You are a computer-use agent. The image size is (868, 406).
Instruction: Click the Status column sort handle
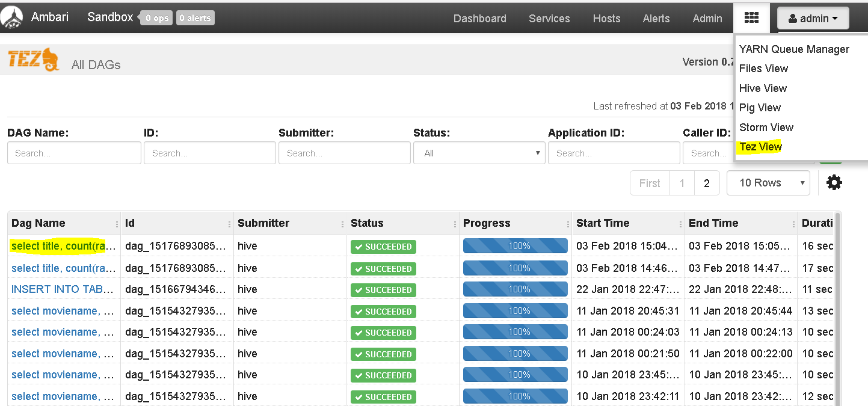coord(455,224)
